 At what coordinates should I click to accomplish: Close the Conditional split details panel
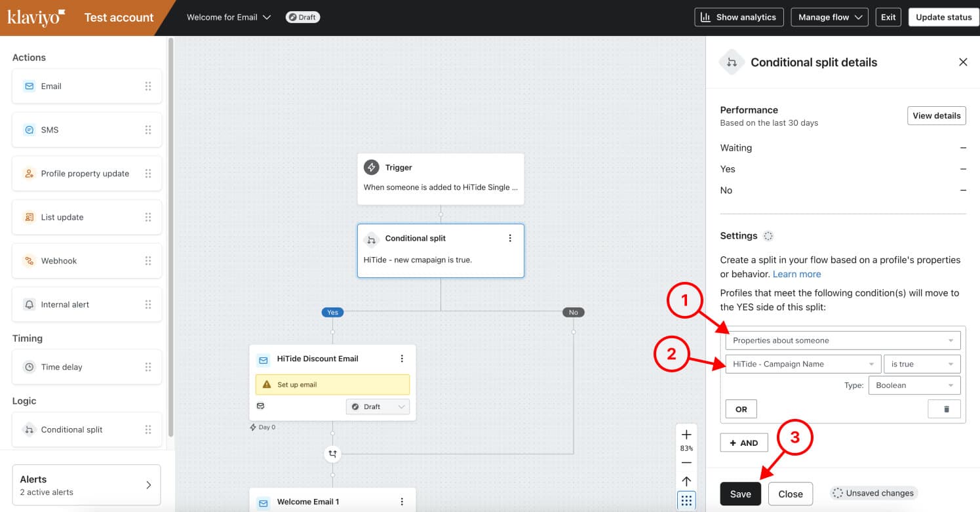(963, 62)
